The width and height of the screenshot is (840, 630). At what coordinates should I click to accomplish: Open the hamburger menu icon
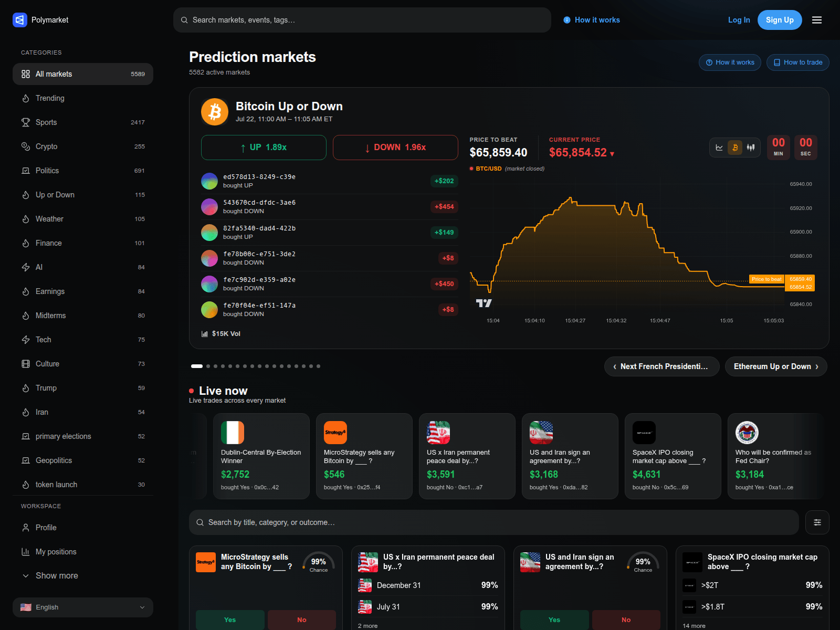(817, 20)
